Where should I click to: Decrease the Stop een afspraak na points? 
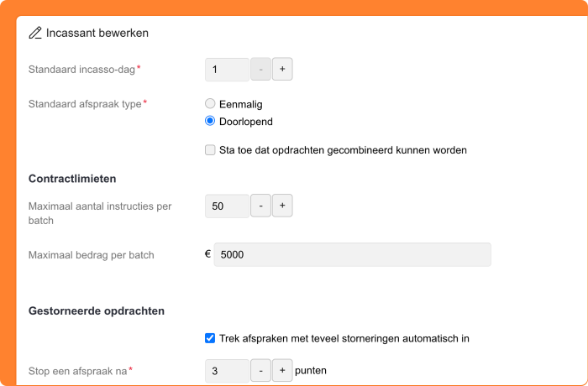260,371
